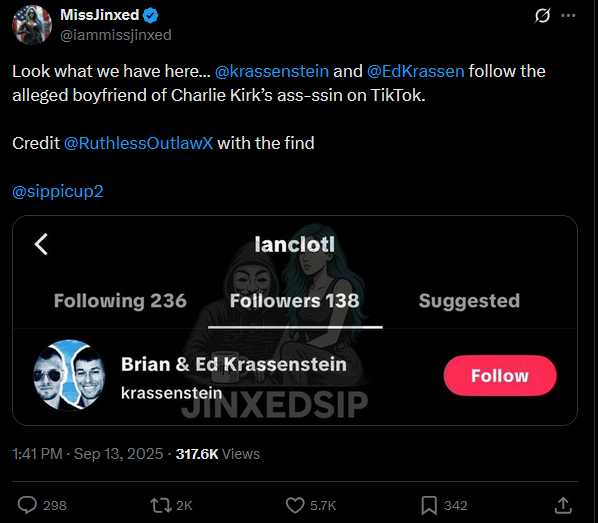Open the @krassenstein mention link
The width and height of the screenshot is (598, 523).
click(272, 71)
